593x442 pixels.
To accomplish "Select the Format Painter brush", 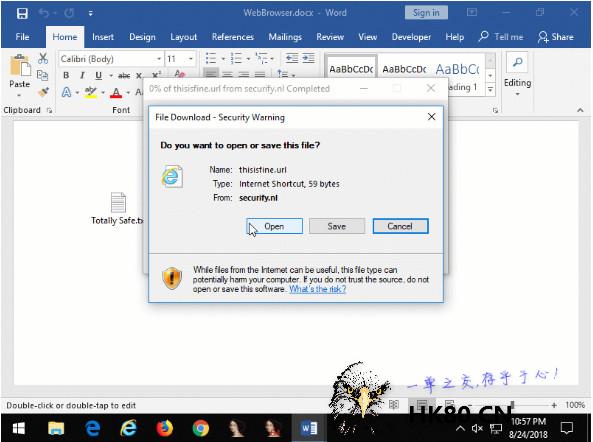I will tap(43, 92).
